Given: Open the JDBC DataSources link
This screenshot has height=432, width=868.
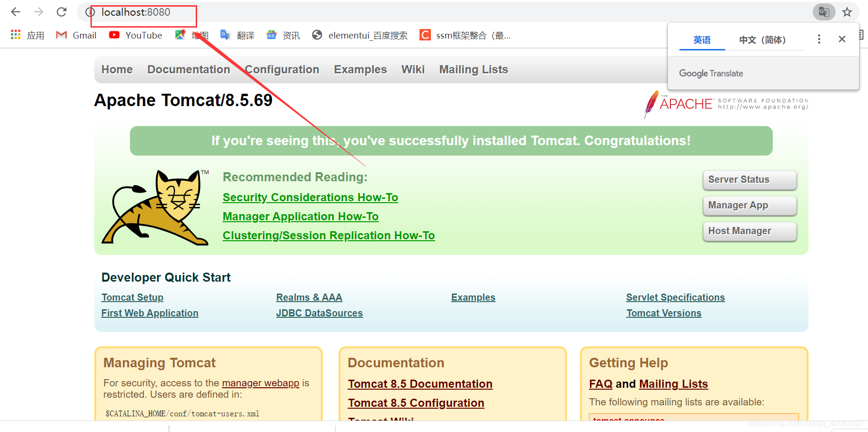Looking at the screenshot, I should (x=319, y=313).
